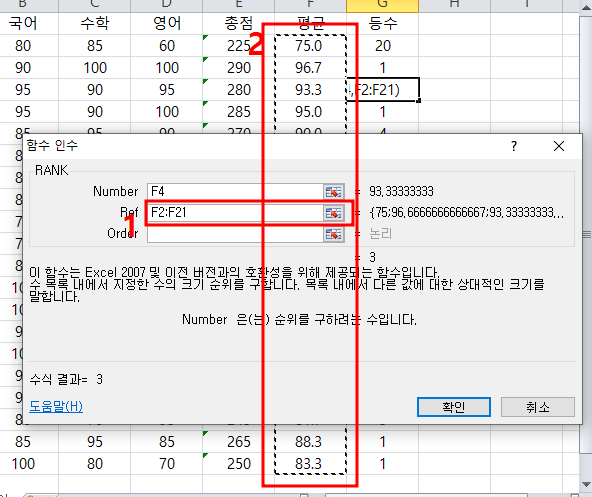Click the vertical scrollbar down arrow

[586, 485]
